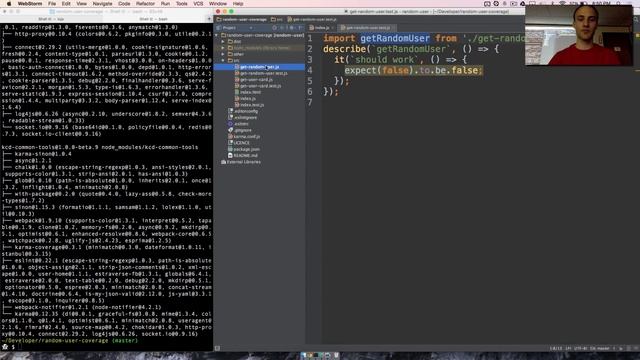
Task: Open the Edit menu
Action: click(66, 4)
